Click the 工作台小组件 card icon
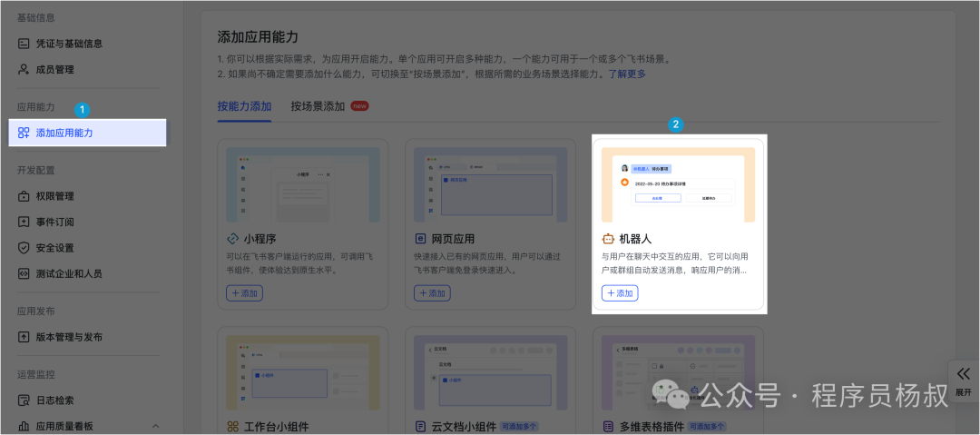Viewport: 980px width, 435px height. pyautogui.click(x=232, y=427)
